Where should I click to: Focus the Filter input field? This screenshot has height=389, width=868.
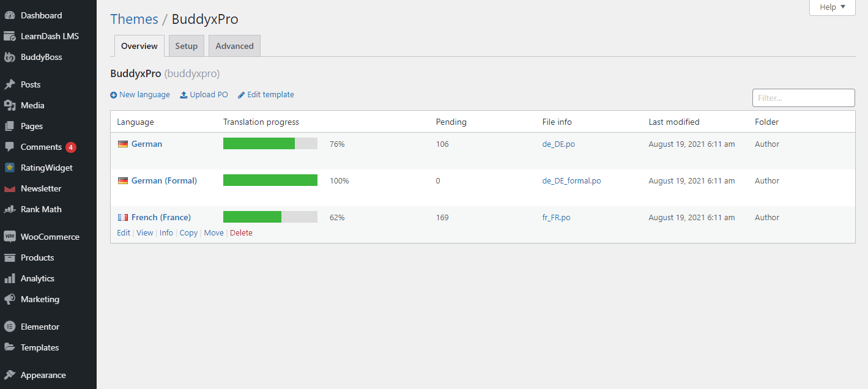tap(803, 98)
